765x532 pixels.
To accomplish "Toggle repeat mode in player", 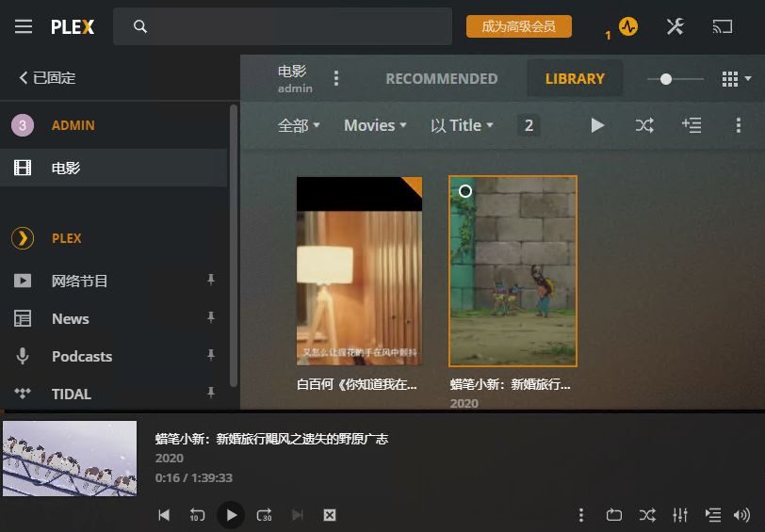I will click(613, 515).
